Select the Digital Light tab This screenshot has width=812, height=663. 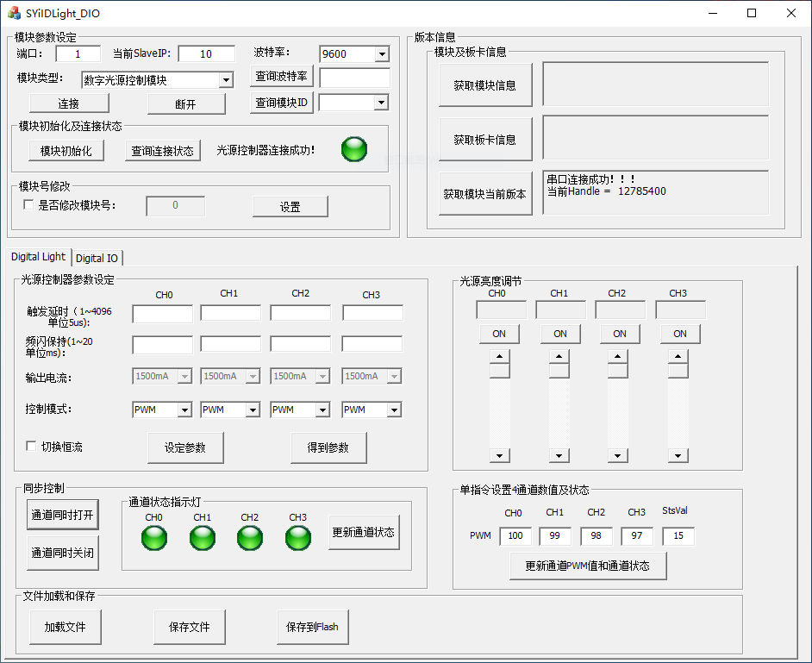[x=38, y=257]
